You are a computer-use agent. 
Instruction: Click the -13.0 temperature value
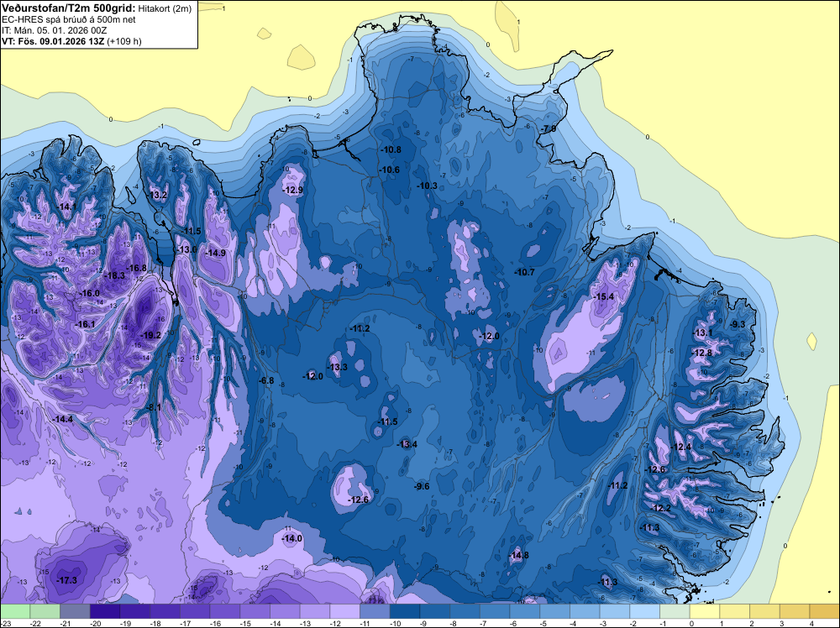pyautogui.click(x=187, y=249)
